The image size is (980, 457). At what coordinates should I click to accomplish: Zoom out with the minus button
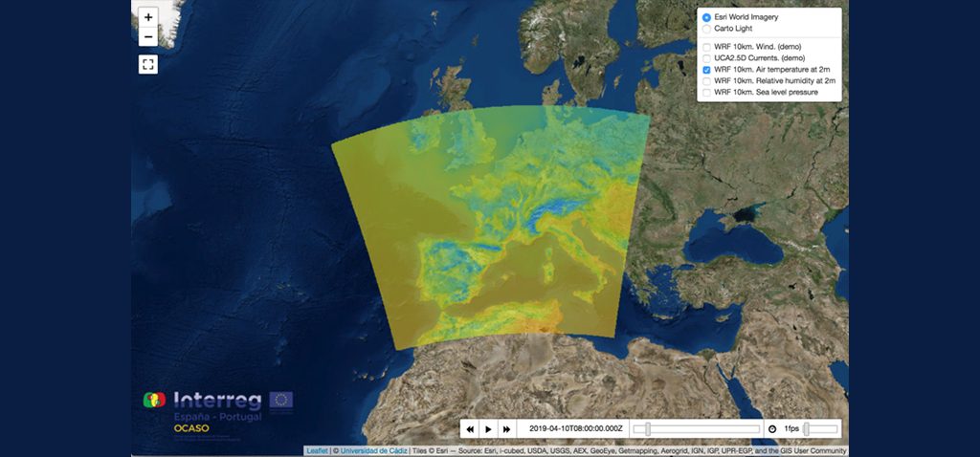148,38
